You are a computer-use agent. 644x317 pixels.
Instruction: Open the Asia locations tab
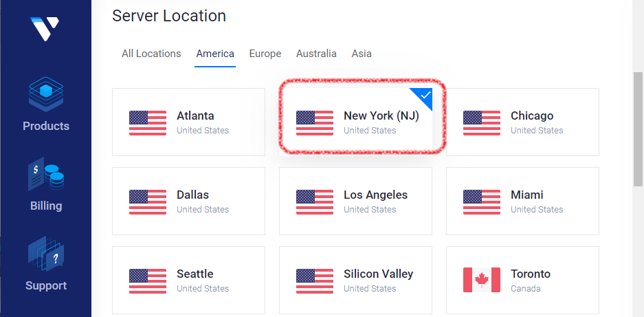[362, 54]
